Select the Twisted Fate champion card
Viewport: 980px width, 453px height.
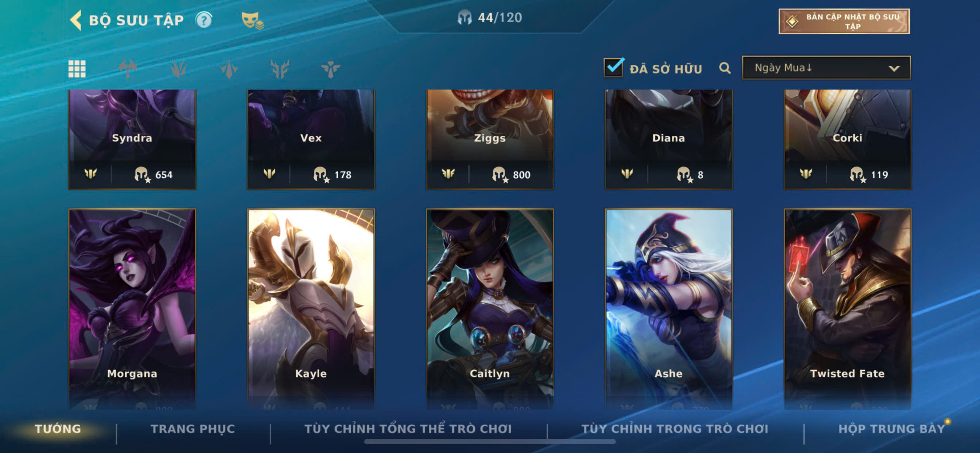coord(847,308)
